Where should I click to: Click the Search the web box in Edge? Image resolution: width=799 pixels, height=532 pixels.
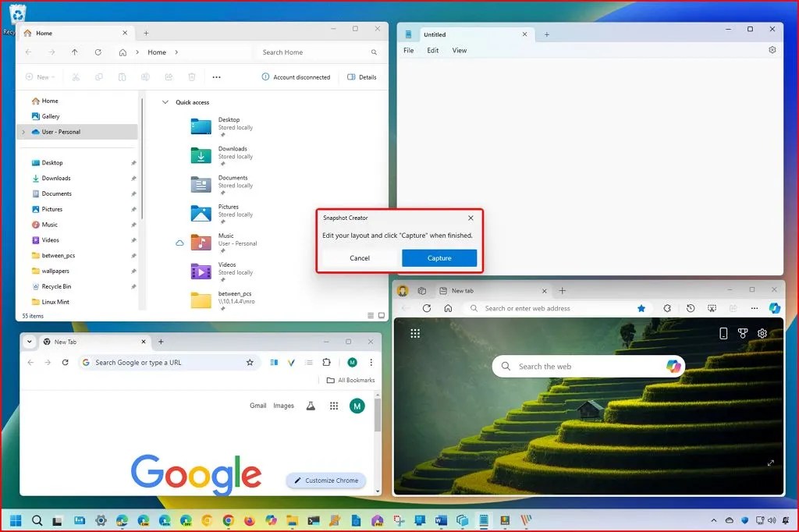(x=588, y=367)
